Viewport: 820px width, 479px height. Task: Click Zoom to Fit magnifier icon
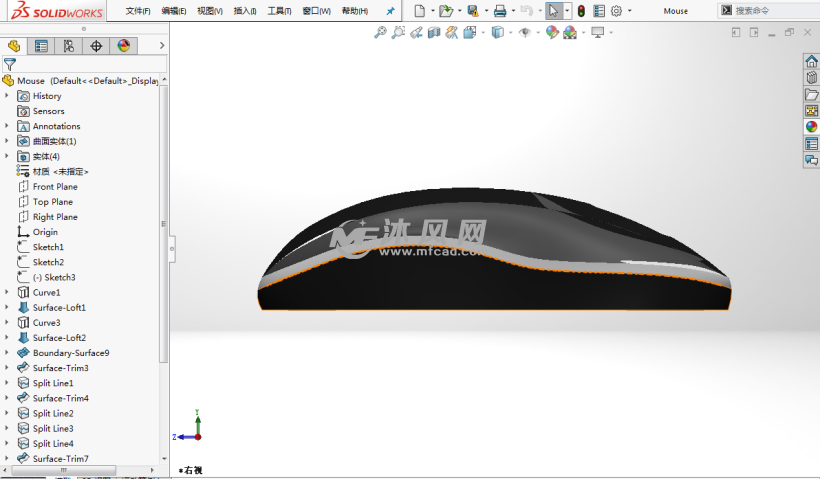380,32
